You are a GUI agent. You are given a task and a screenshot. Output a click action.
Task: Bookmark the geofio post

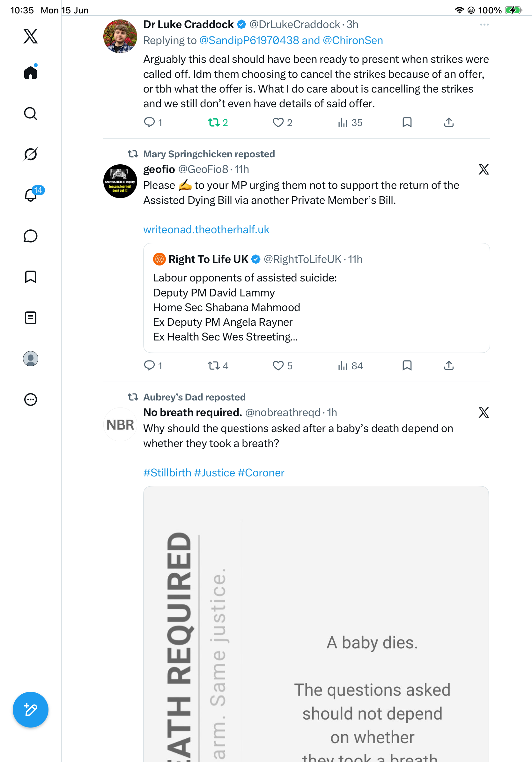tap(407, 365)
